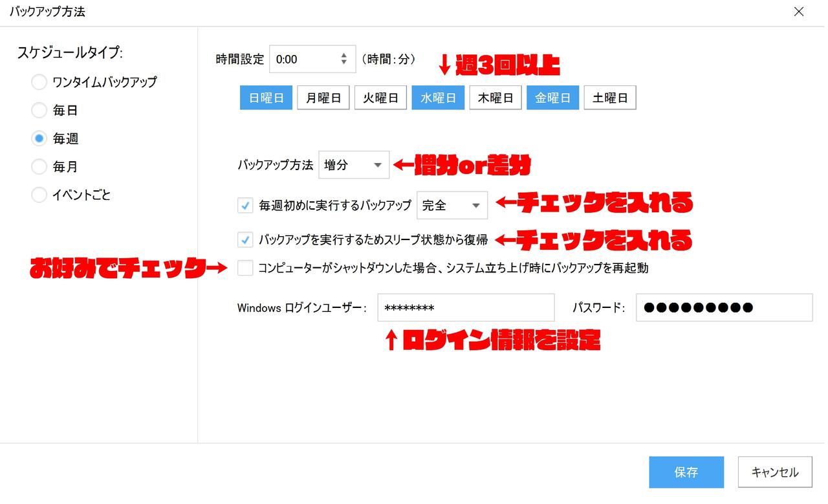This screenshot has height=504, width=828.
Task: Increase time with stepper up arrow
Action: [x=343, y=56]
